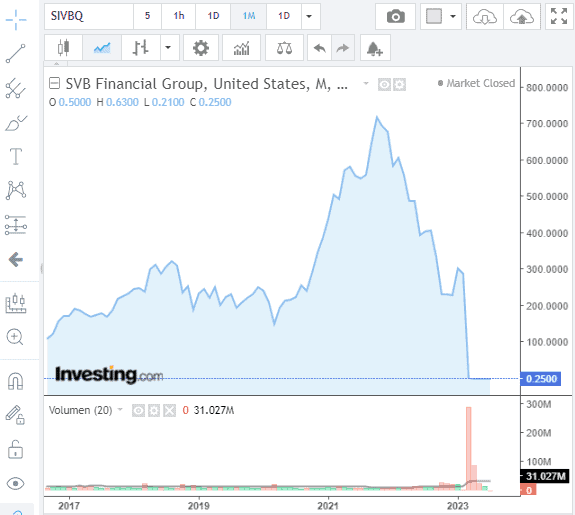Image resolution: width=575 pixels, height=515 pixels.
Task: Click the 2021 time axis label
Action: pyautogui.click(x=328, y=506)
